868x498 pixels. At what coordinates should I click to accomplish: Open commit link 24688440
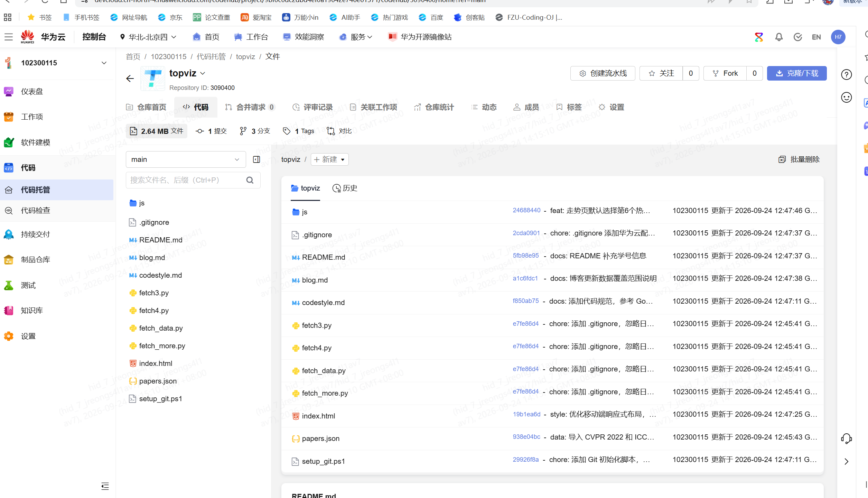[x=526, y=210]
